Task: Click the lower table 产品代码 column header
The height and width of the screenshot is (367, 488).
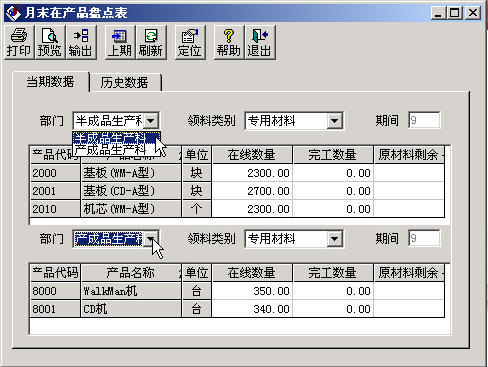Action: (x=55, y=273)
